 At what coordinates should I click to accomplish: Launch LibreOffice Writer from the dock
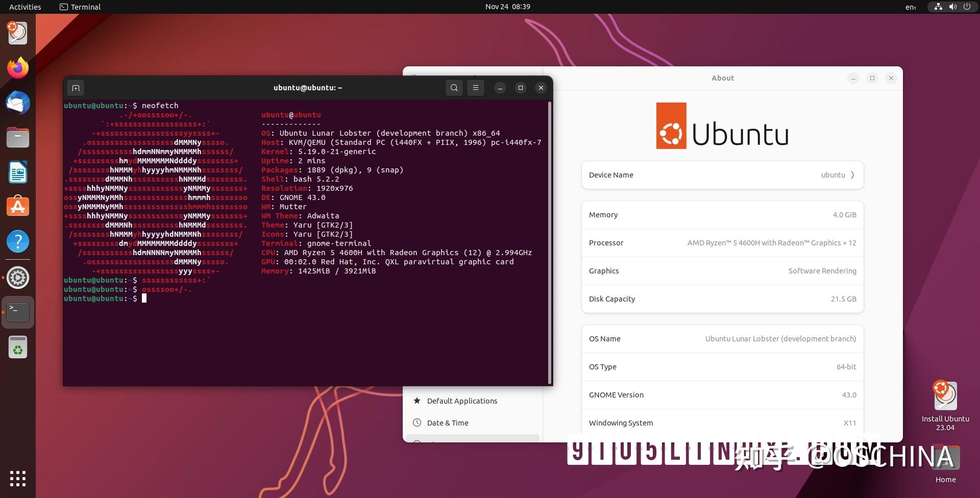[x=17, y=172]
